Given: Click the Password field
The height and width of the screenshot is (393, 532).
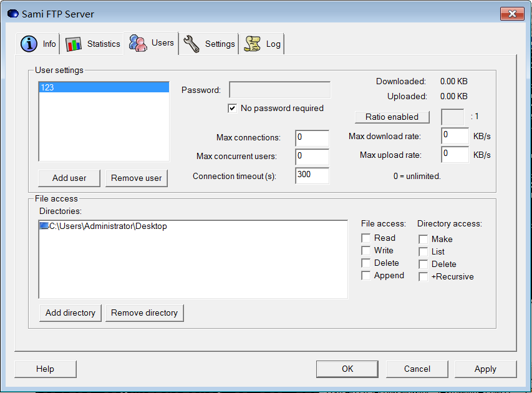Looking at the screenshot, I should [280, 90].
